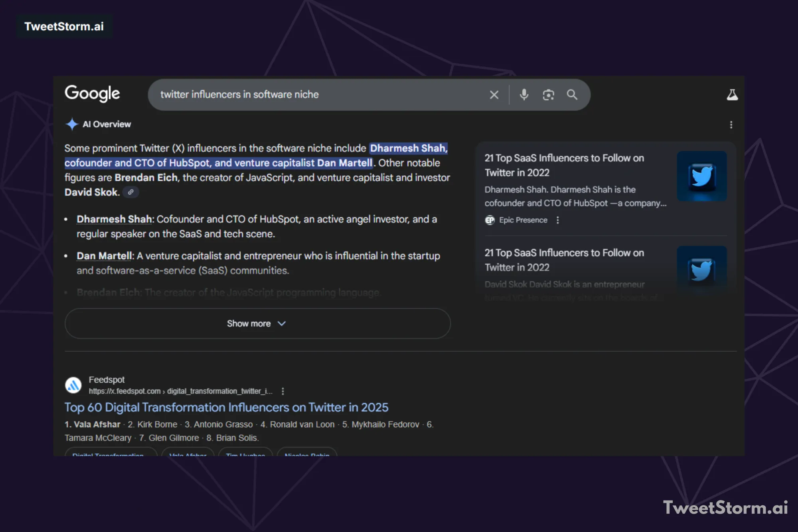Click the link icon beside David Skok
The width and height of the screenshot is (798, 532).
(x=130, y=192)
